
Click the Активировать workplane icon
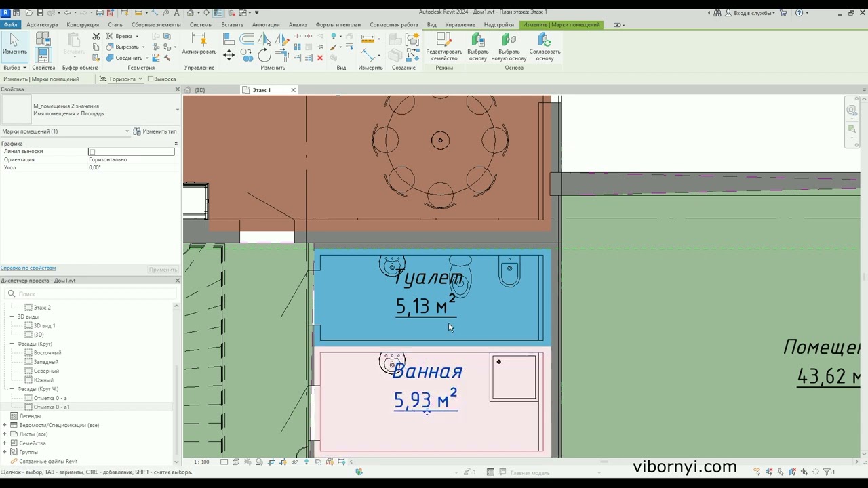pos(199,41)
